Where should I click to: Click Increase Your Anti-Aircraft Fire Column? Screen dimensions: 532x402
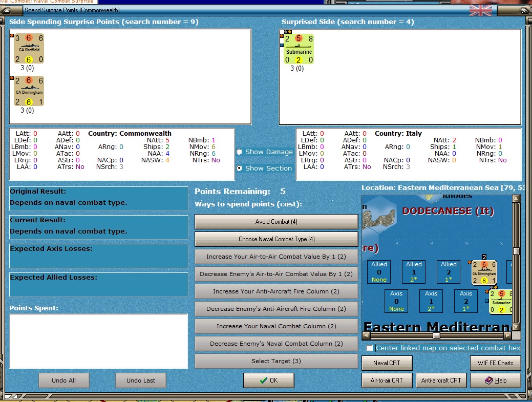(276, 291)
